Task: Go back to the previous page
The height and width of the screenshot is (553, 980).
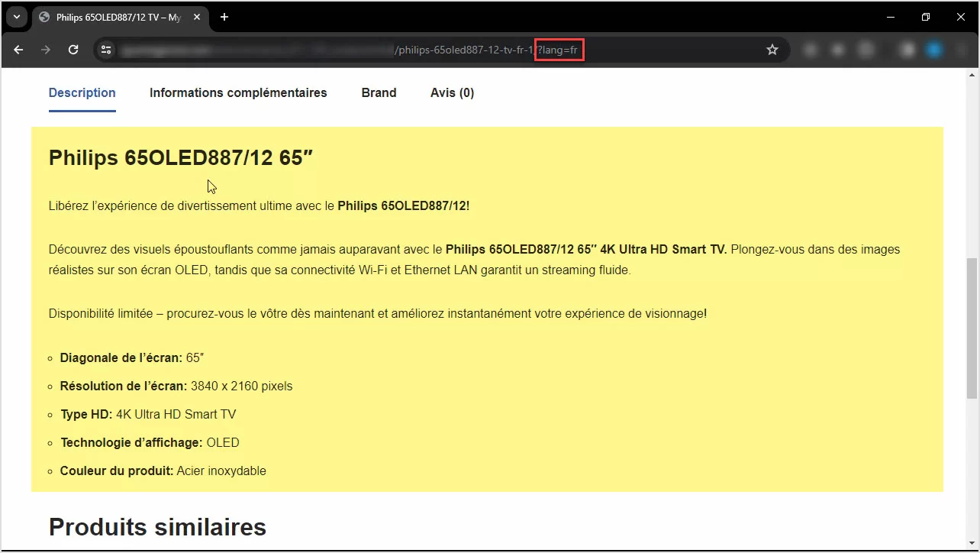Action: pos(19,50)
